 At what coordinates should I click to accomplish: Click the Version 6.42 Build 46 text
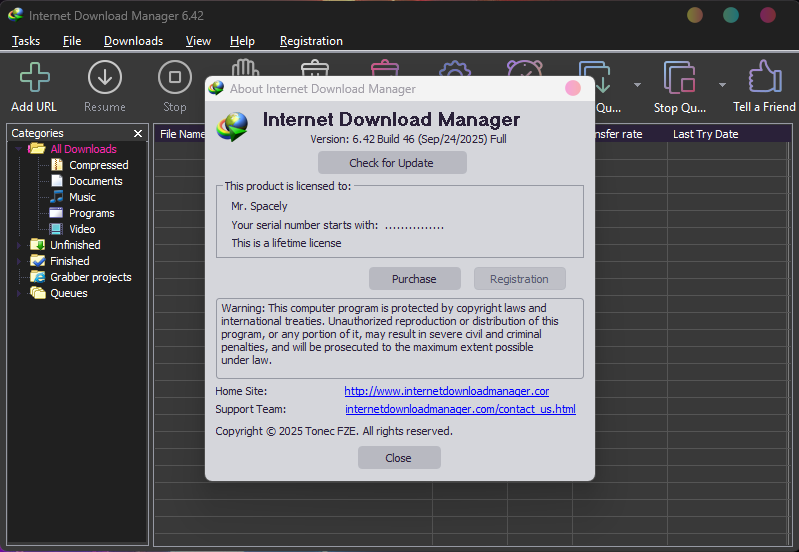(x=408, y=139)
